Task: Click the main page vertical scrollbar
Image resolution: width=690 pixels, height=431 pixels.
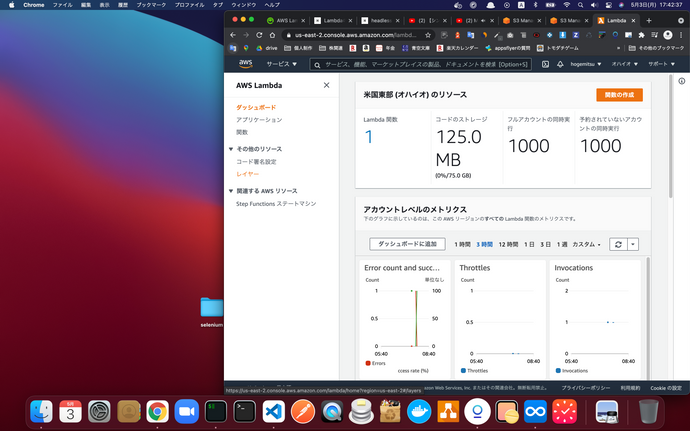Action: click(x=671, y=136)
